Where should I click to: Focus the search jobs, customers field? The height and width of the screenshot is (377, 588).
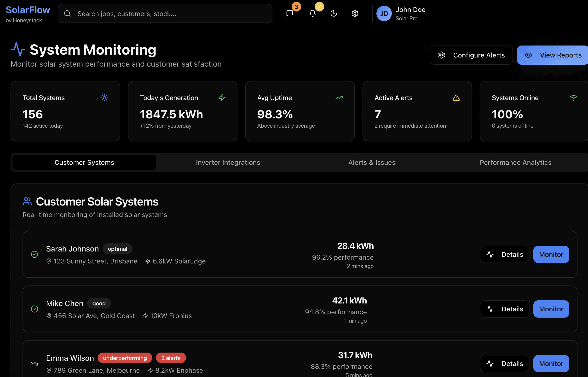pos(171,13)
